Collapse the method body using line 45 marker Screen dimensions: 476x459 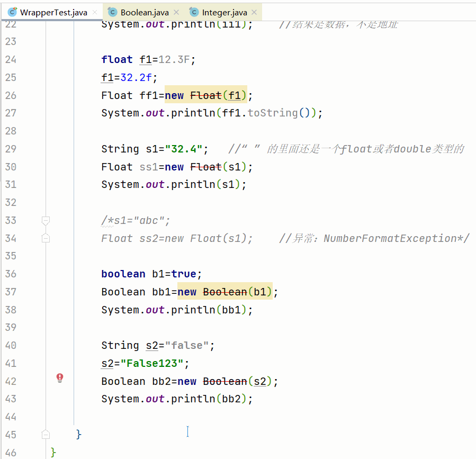click(x=46, y=434)
